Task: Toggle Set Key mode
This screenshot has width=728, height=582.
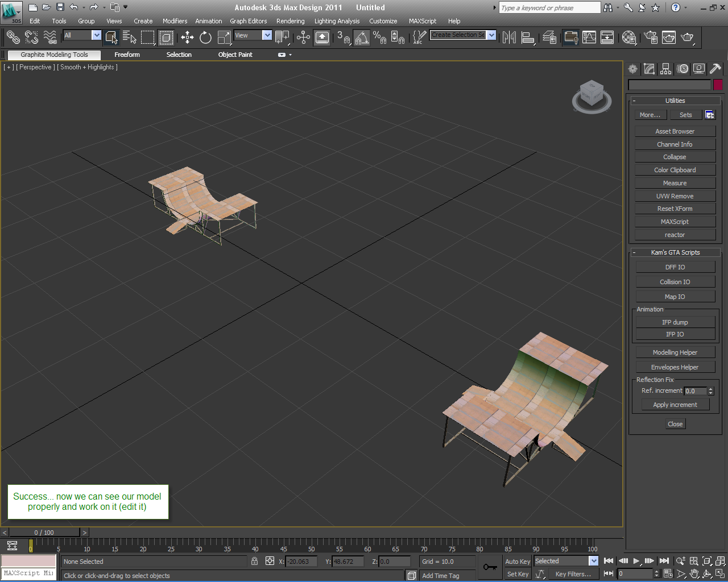Action: pyautogui.click(x=518, y=574)
